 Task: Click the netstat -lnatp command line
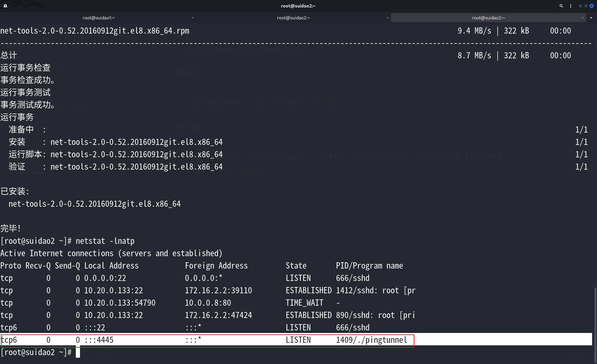(x=105, y=241)
